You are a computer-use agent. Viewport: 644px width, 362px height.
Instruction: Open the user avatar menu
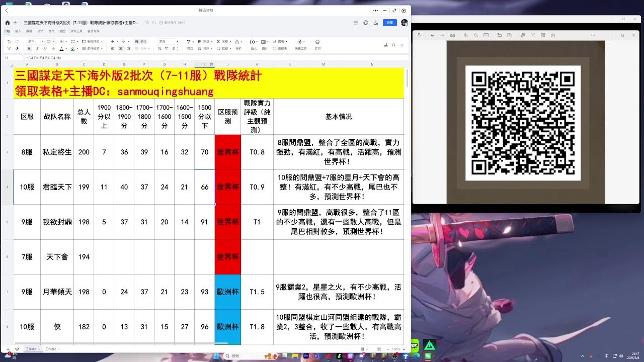(404, 23)
